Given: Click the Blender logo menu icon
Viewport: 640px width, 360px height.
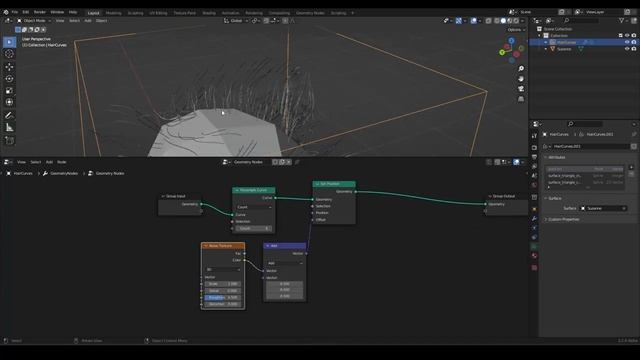Looking at the screenshot, I should [x=6, y=12].
